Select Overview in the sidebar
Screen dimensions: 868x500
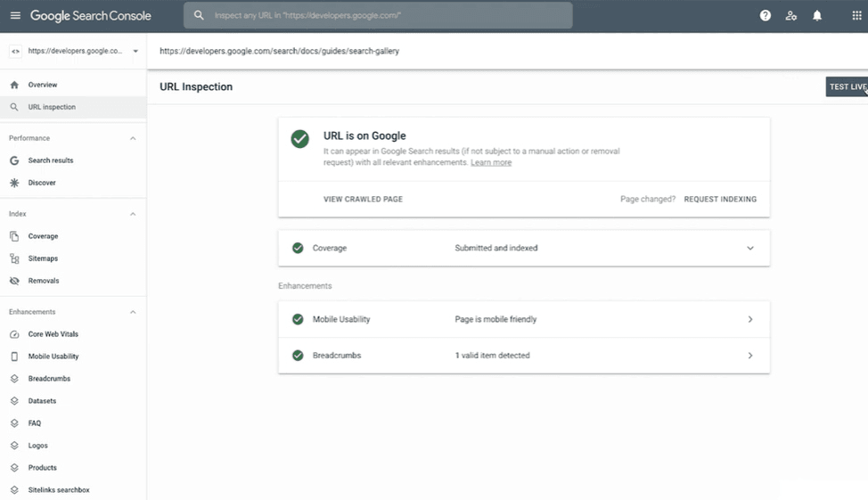[x=42, y=85]
